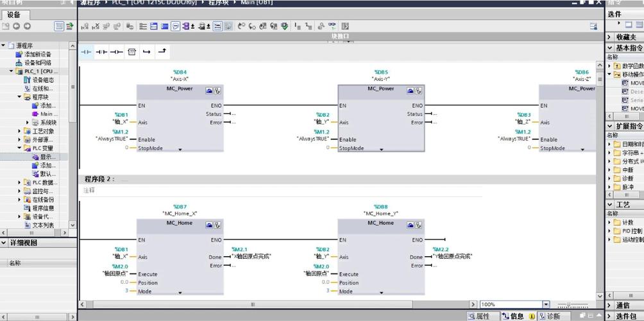Insert an output coil

(x=116, y=51)
